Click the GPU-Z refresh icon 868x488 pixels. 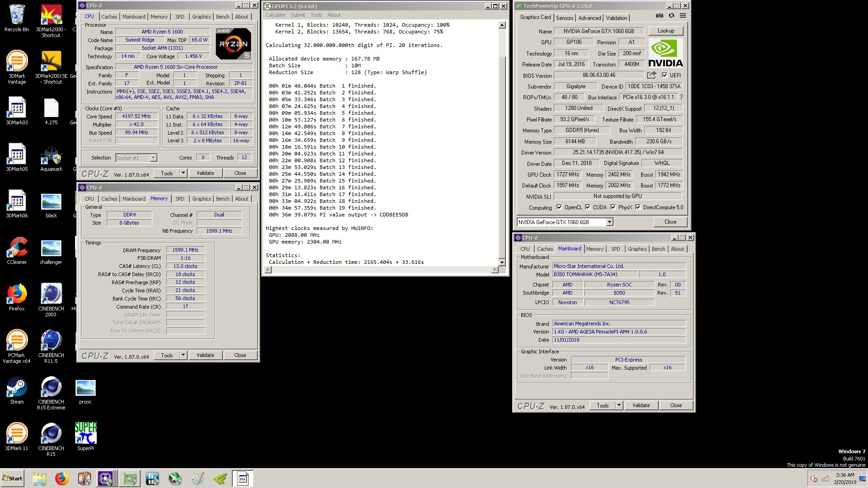(671, 15)
